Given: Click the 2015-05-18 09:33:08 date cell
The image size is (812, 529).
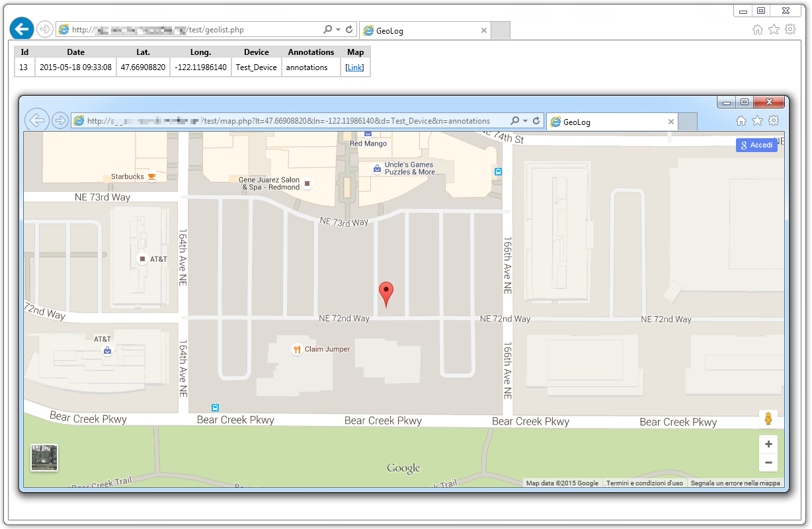Looking at the screenshot, I should click(x=75, y=67).
